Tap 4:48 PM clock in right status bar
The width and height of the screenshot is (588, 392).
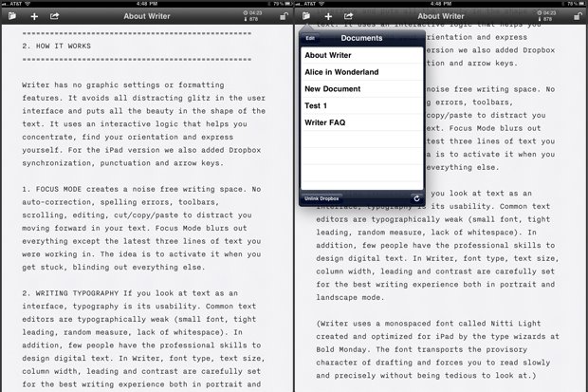coord(441,4)
